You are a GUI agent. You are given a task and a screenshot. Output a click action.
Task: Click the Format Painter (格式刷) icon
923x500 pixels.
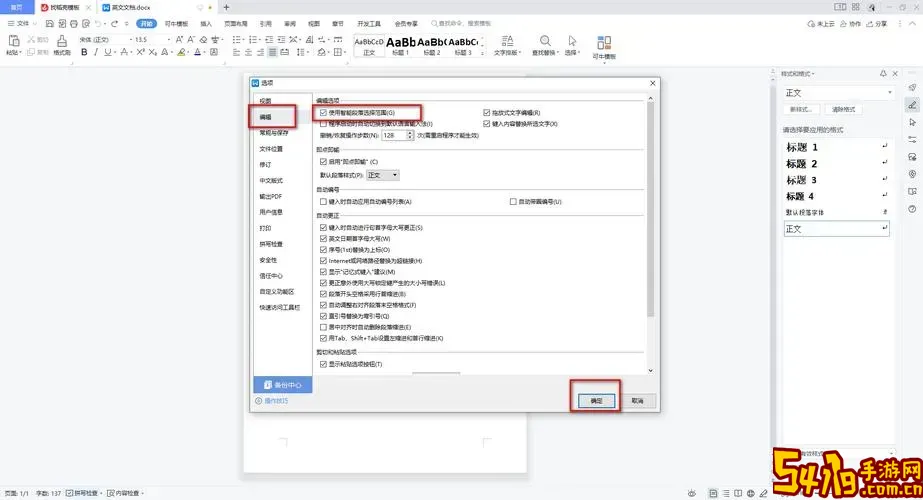point(62,41)
